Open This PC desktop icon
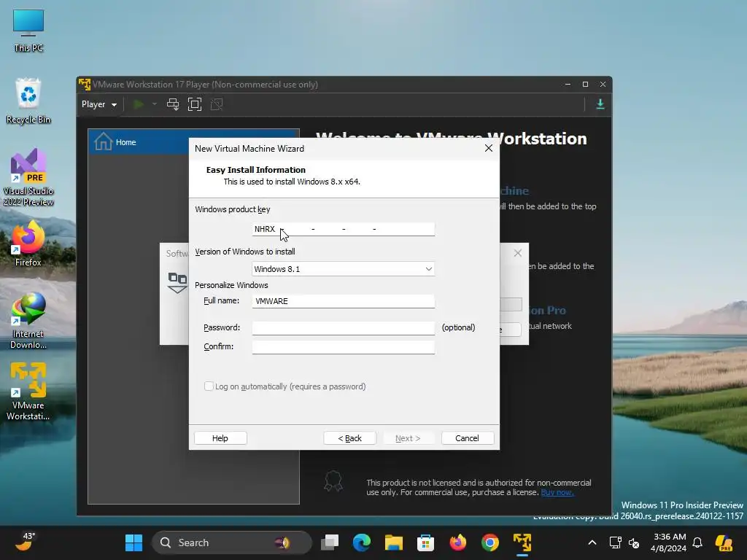 (x=28, y=31)
